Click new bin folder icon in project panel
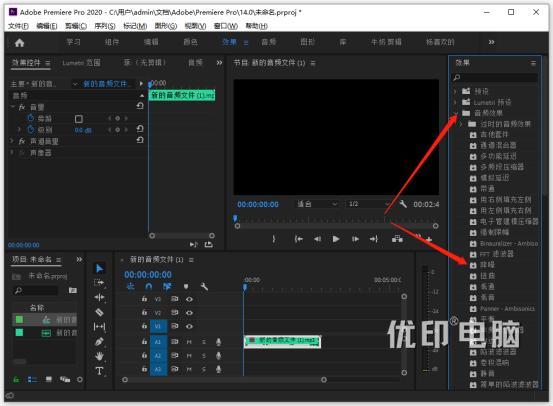This screenshot has height=406, width=553. point(73,290)
